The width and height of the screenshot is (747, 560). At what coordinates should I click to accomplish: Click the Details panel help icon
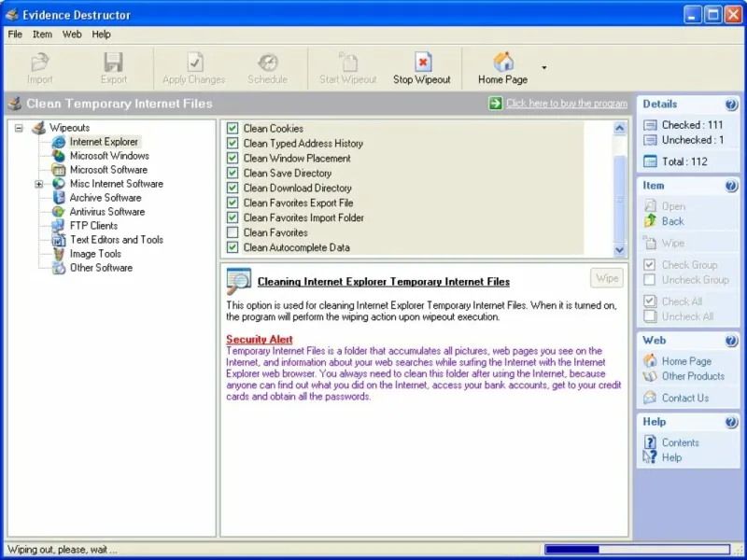click(731, 105)
